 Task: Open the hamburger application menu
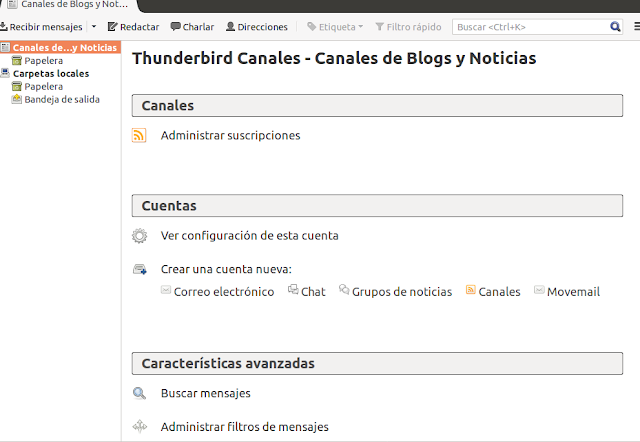637,27
